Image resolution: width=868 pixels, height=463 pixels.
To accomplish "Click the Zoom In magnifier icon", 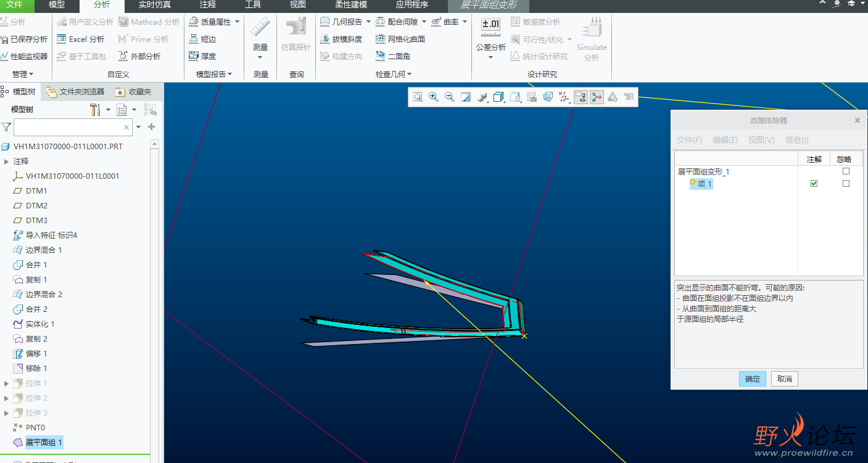I will pos(434,97).
